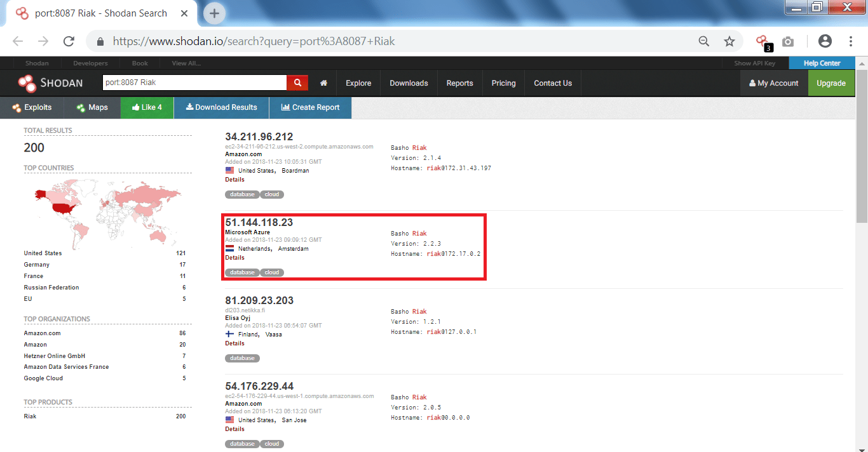Open the Chrome three-dot menu

pos(851,41)
